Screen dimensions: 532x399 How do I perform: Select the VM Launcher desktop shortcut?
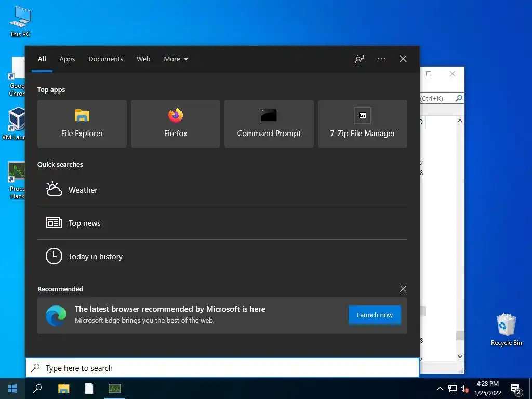[14, 124]
